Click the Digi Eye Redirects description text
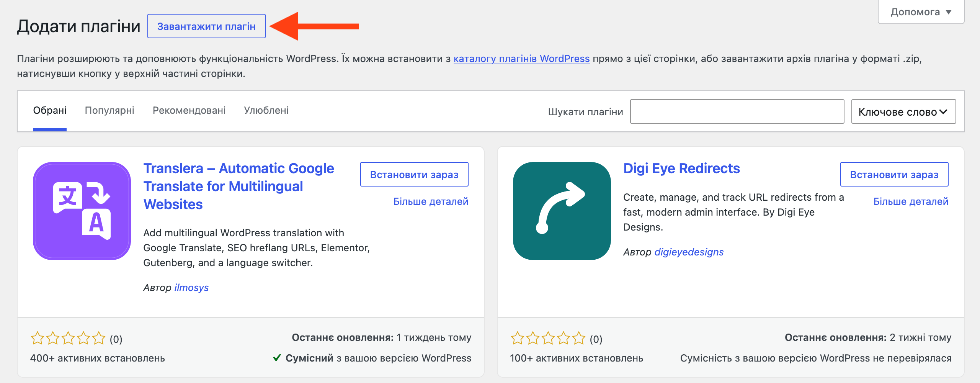Image resolution: width=980 pixels, height=383 pixels. pyautogui.click(x=733, y=212)
